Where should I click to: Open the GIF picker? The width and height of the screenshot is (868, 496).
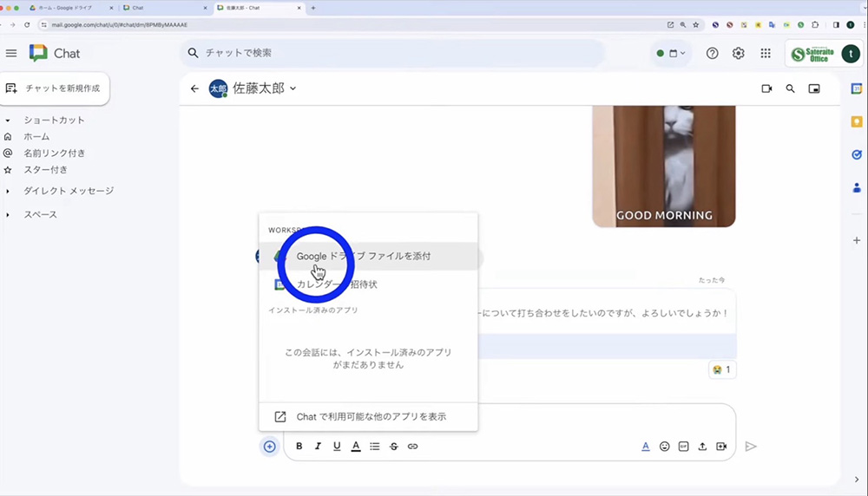(x=684, y=447)
